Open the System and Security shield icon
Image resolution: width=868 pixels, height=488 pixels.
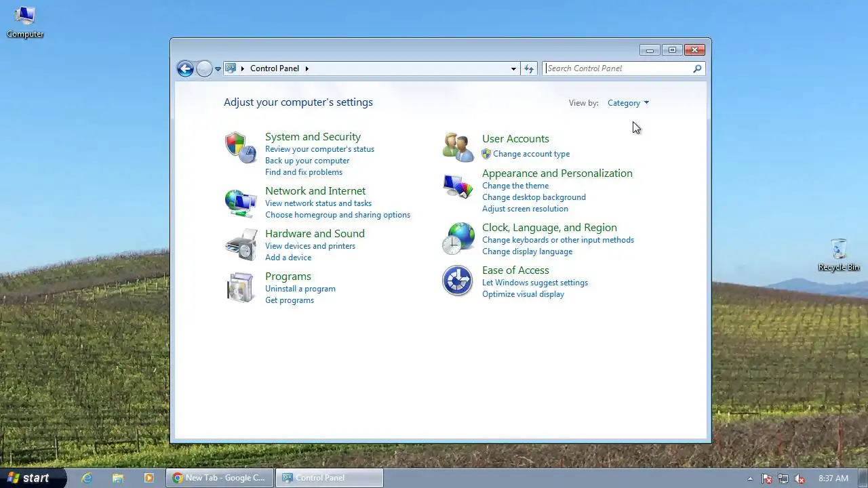tap(241, 148)
